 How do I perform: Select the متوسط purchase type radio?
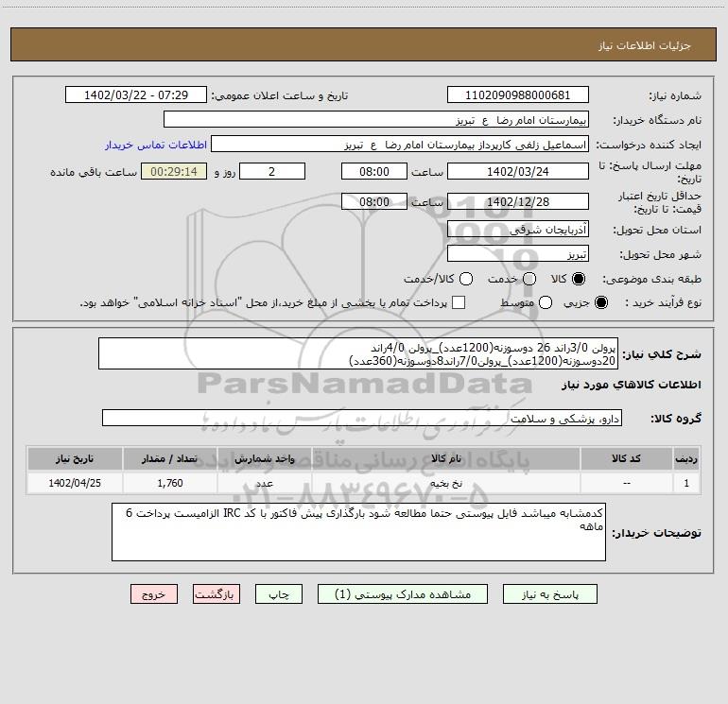(546, 302)
